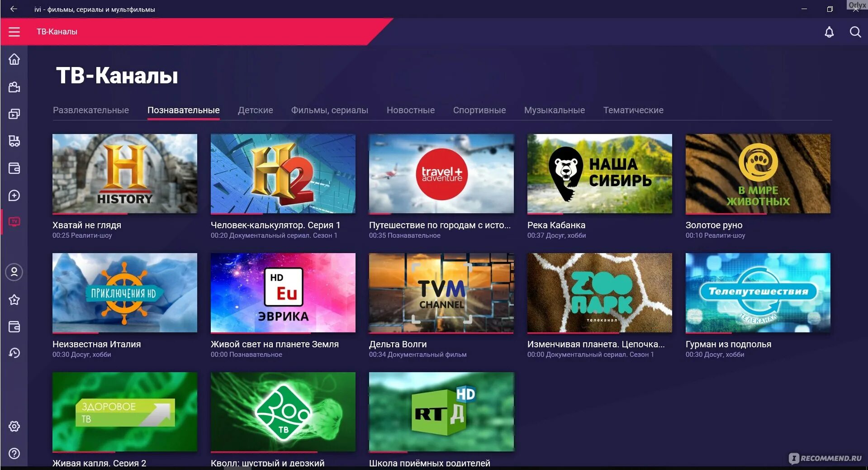This screenshot has width=868, height=470.
Task: Open the Тематические tab
Action: point(633,110)
